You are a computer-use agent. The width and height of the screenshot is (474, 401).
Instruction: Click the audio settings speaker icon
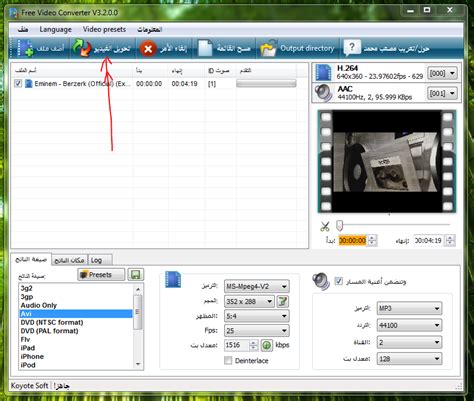coord(321,281)
